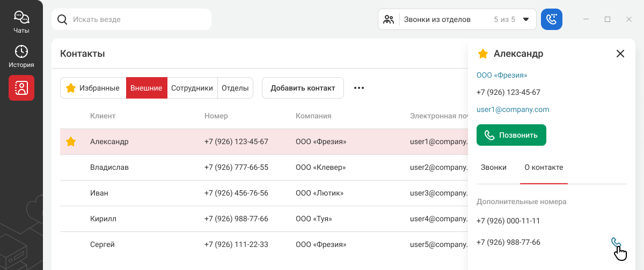
Task: Click the group icon in department calls selector
Action: 389,19
